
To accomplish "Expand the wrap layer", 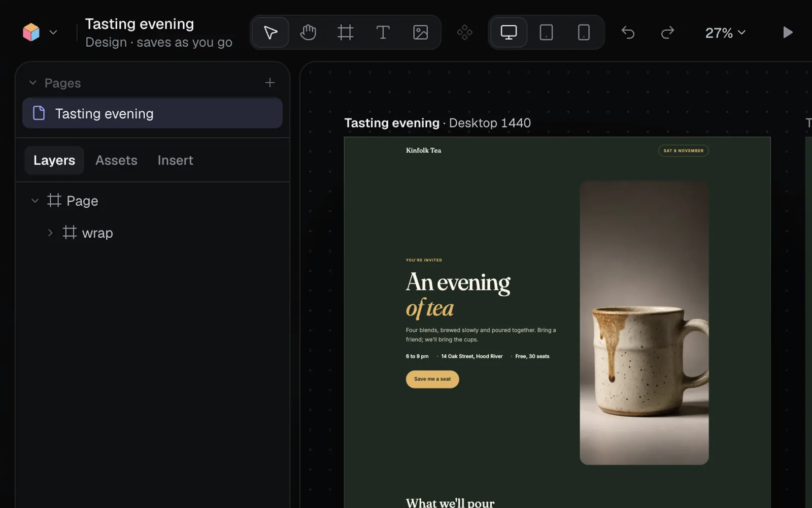I will coord(50,233).
